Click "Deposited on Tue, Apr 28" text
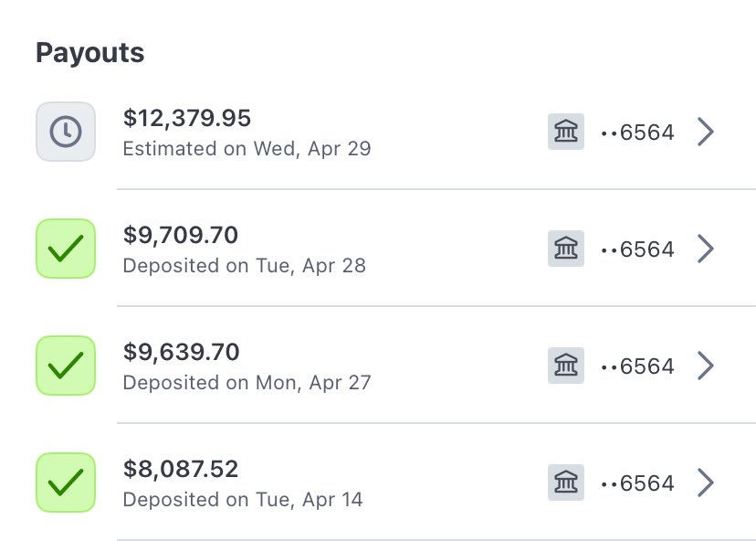Image resolution: width=756 pixels, height=541 pixels. [244, 266]
